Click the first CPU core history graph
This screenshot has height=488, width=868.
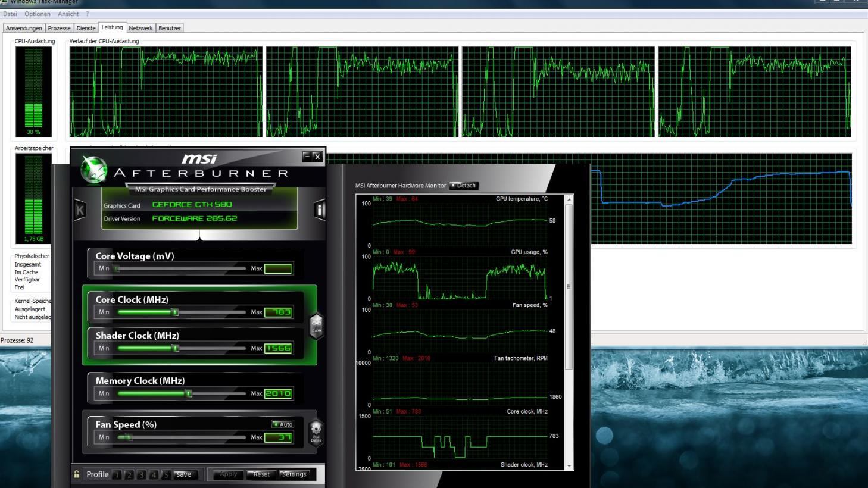166,92
